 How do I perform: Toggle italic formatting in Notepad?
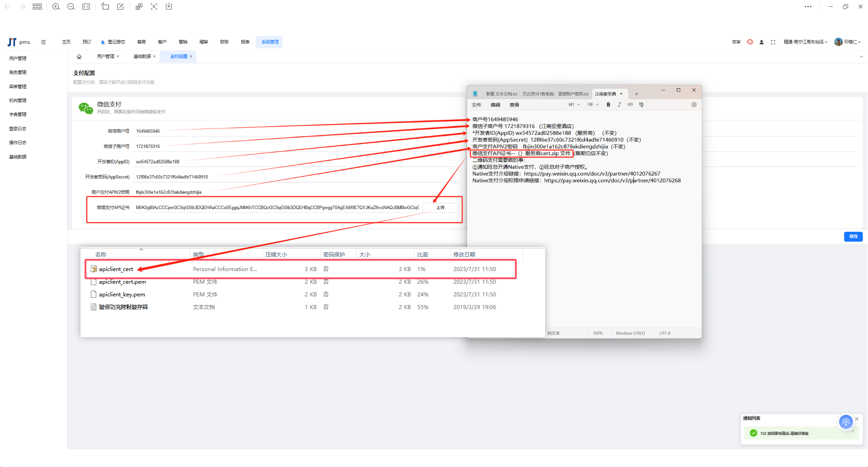tap(619, 105)
